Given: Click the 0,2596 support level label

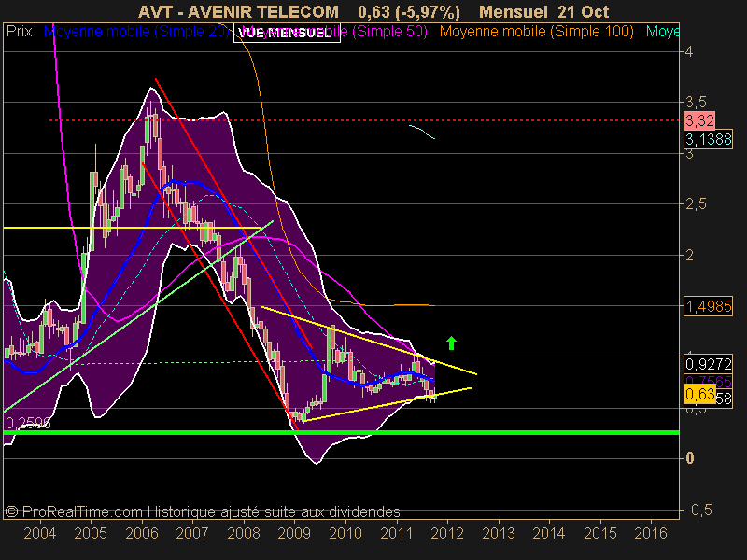Looking at the screenshot, I should pyautogui.click(x=28, y=423).
